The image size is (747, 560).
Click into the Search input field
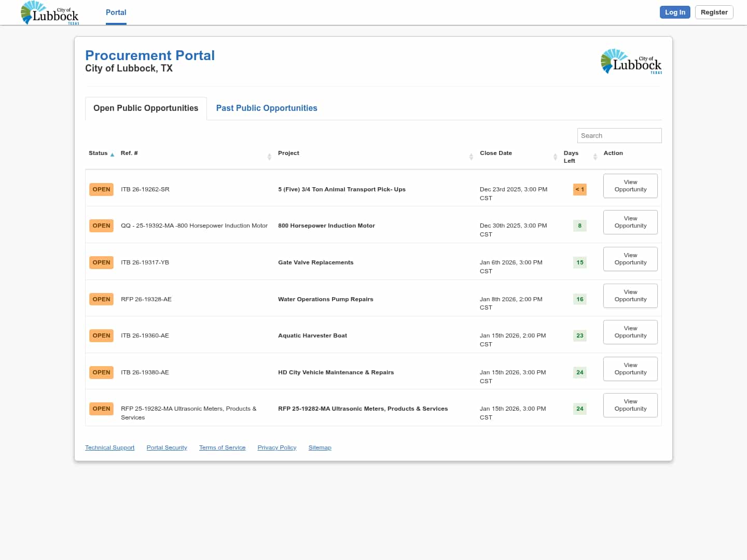[x=619, y=136]
